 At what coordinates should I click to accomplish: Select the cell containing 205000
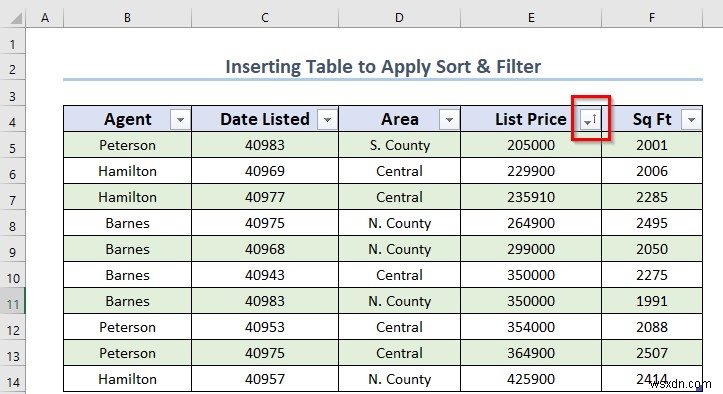(531, 145)
